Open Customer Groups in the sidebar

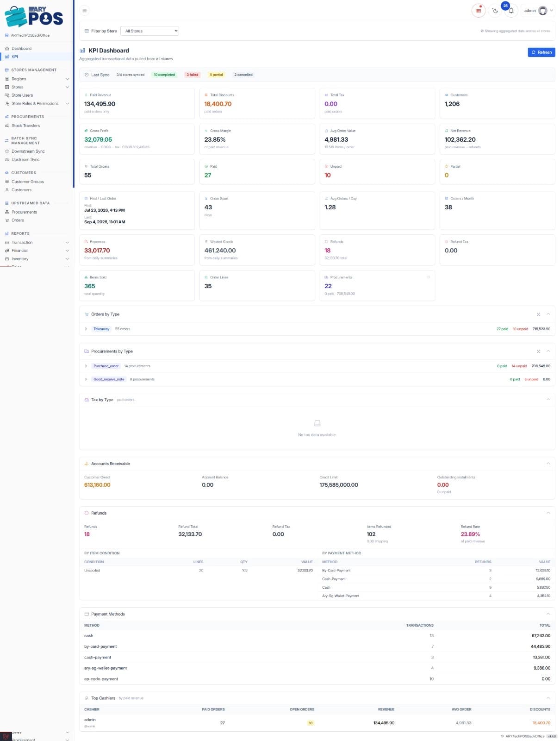coord(27,182)
